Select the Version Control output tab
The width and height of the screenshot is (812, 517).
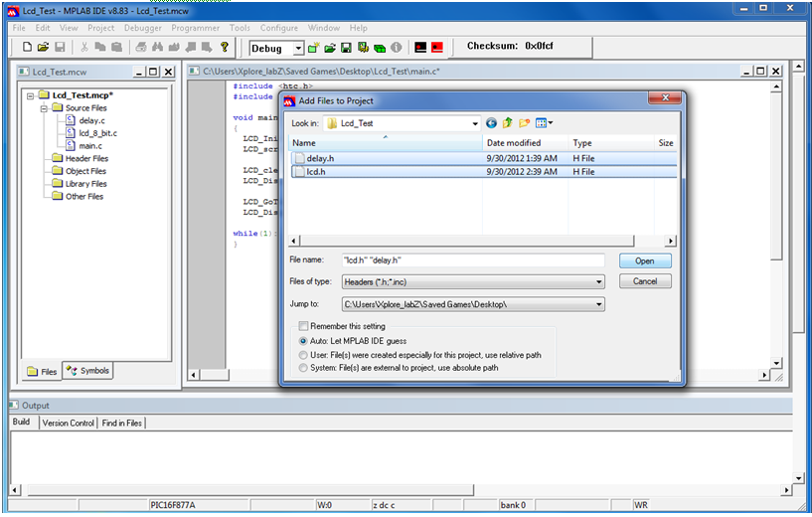[x=69, y=424]
